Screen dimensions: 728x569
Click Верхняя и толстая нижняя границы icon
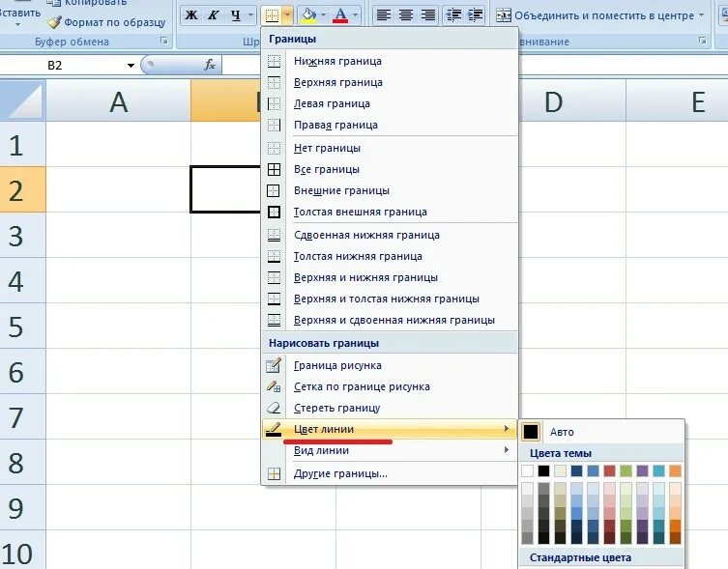(274, 299)
